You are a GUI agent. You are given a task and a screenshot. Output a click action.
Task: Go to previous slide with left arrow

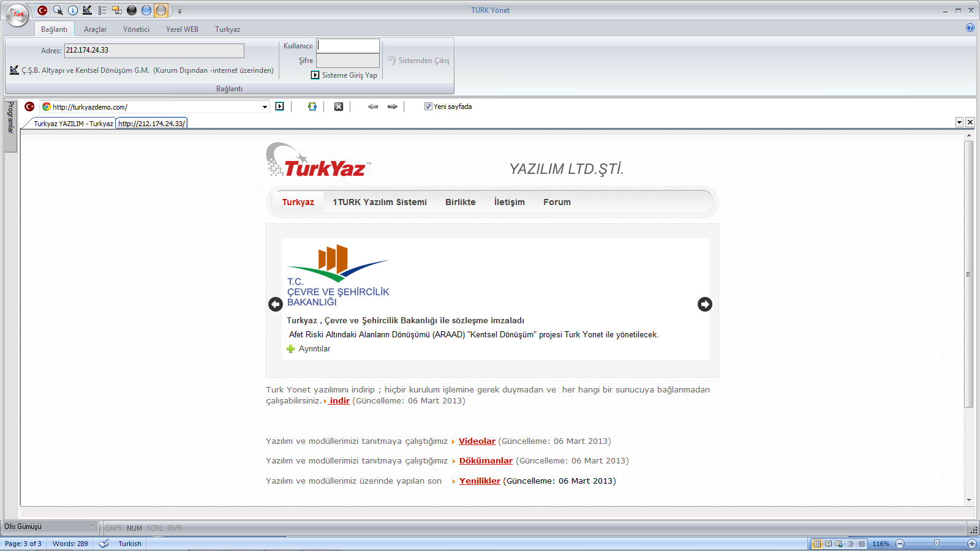(276, 304)
